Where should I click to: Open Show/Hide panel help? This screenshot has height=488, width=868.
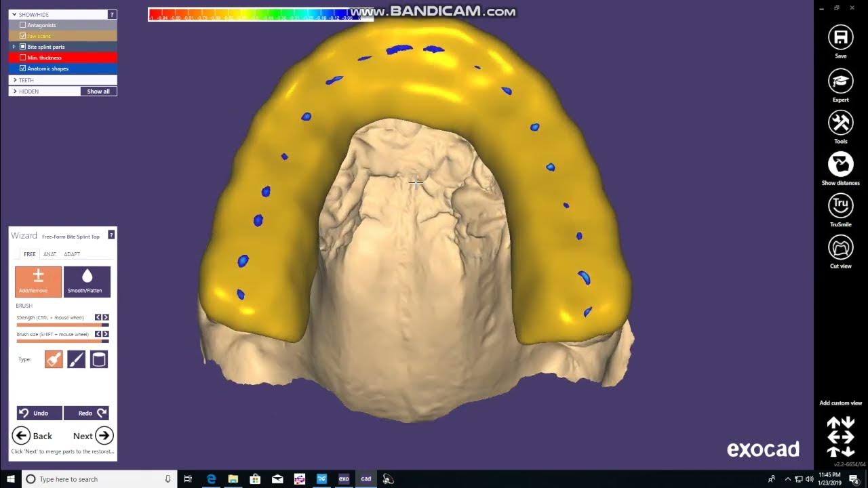112,14
